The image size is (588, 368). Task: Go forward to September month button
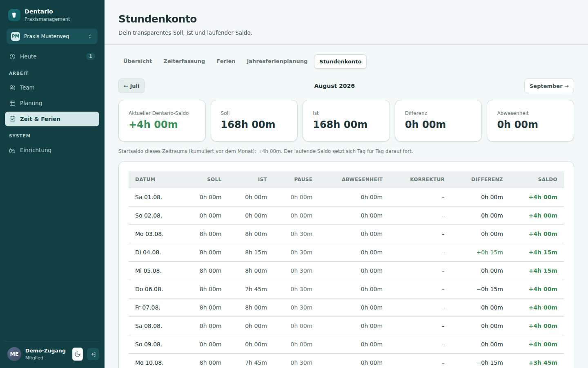tap(549, 86)
